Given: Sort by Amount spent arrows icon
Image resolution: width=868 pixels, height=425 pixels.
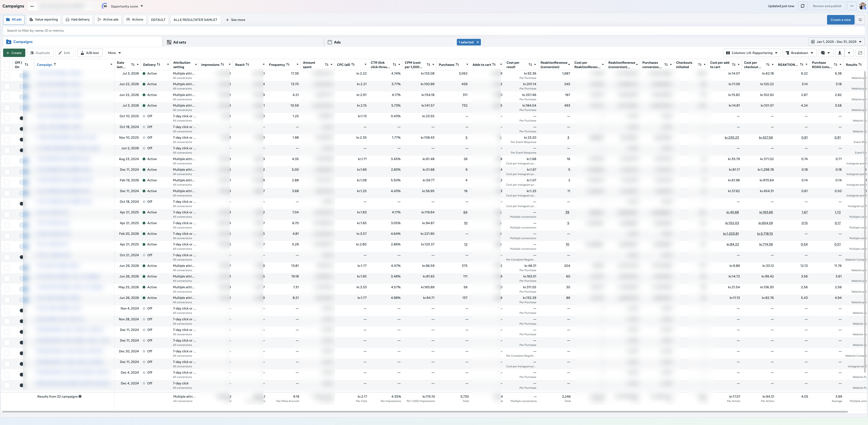Looking at the screenshot, I should 326,65.
